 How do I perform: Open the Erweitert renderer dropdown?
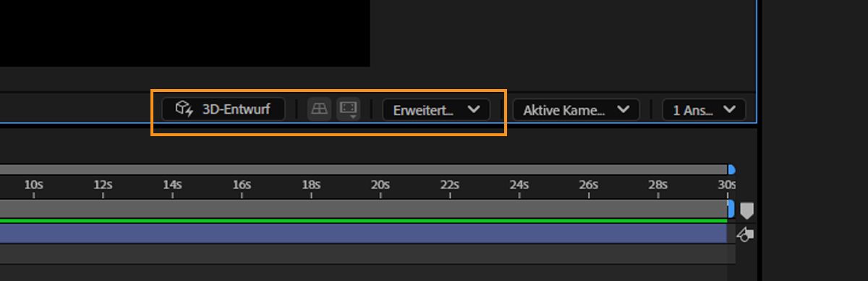436,109
